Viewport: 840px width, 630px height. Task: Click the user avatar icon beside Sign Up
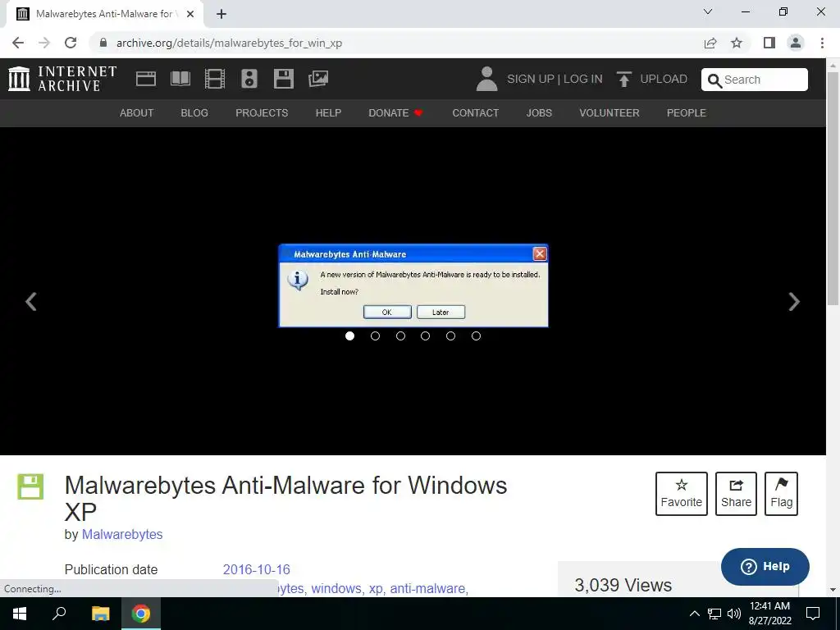click(486, 79)
